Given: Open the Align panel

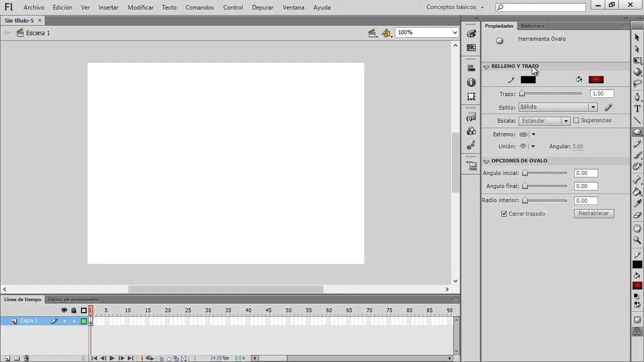Looking at the screenshot, I should click(471, 68).
